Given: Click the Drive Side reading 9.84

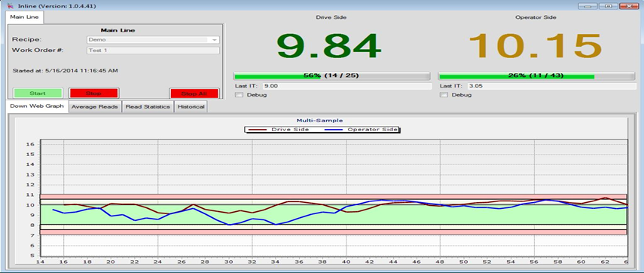Looking at the screenshot, I should [x=328, y=45].
